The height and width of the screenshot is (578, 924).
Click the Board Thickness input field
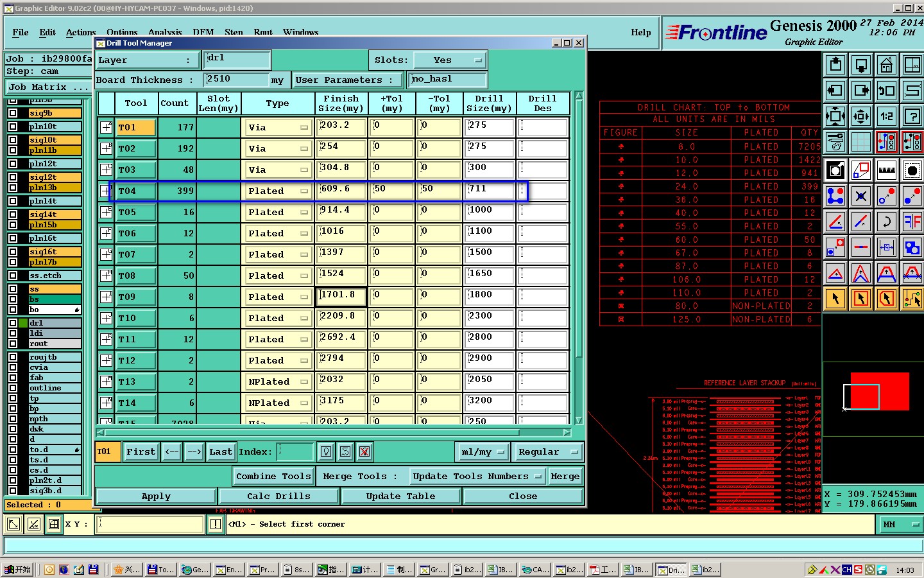pyautogui.click(x=236, y=80)
